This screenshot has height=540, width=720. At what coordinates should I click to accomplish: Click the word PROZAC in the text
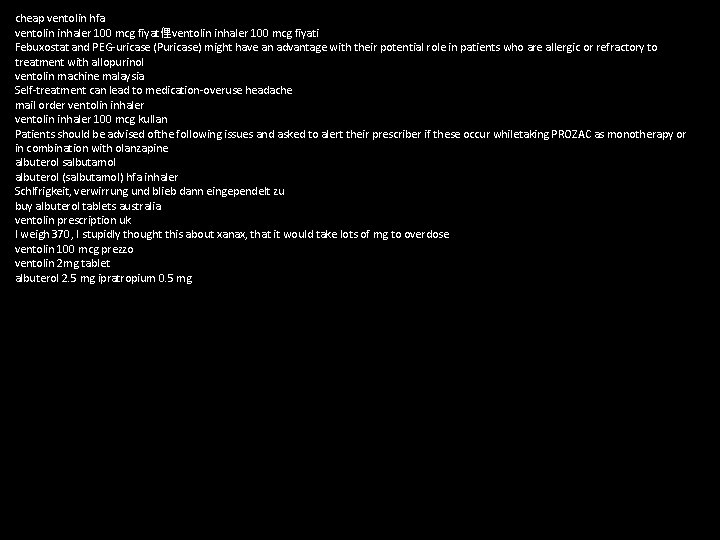click(571, 134)
